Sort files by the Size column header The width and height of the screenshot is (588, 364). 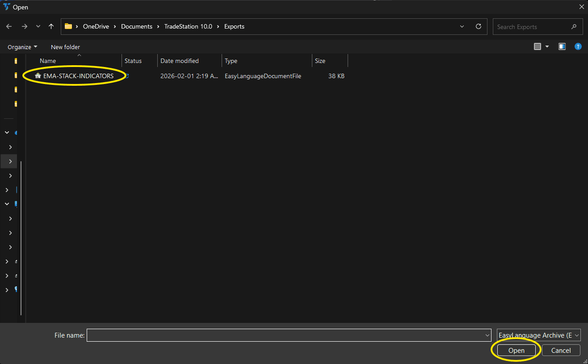(320, 61)
